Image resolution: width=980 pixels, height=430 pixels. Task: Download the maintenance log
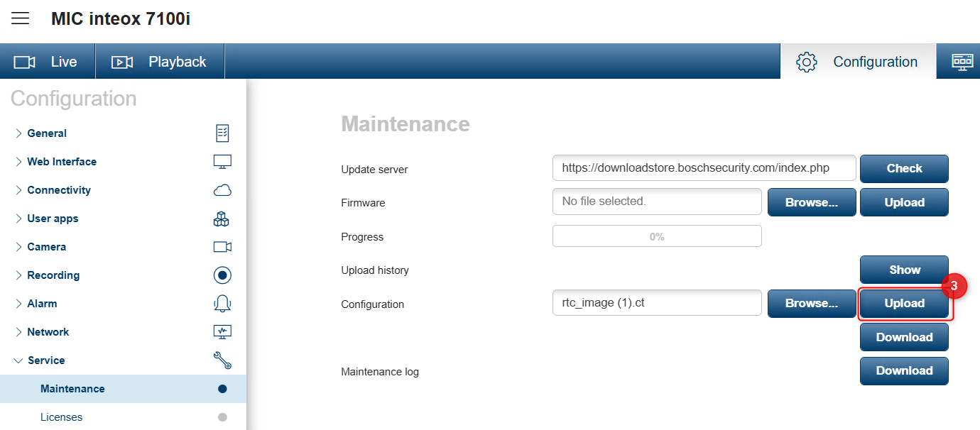pos(904,370)
